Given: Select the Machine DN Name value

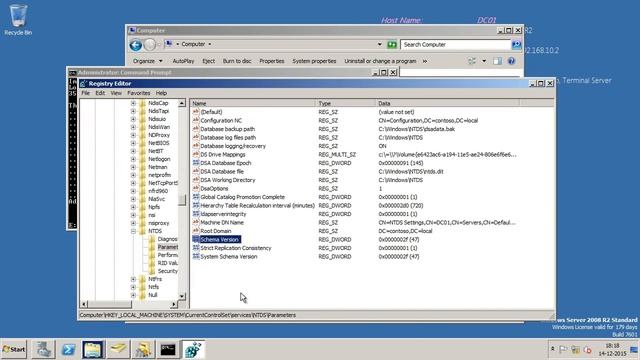Looking at the screenshot, I should 222,222.
